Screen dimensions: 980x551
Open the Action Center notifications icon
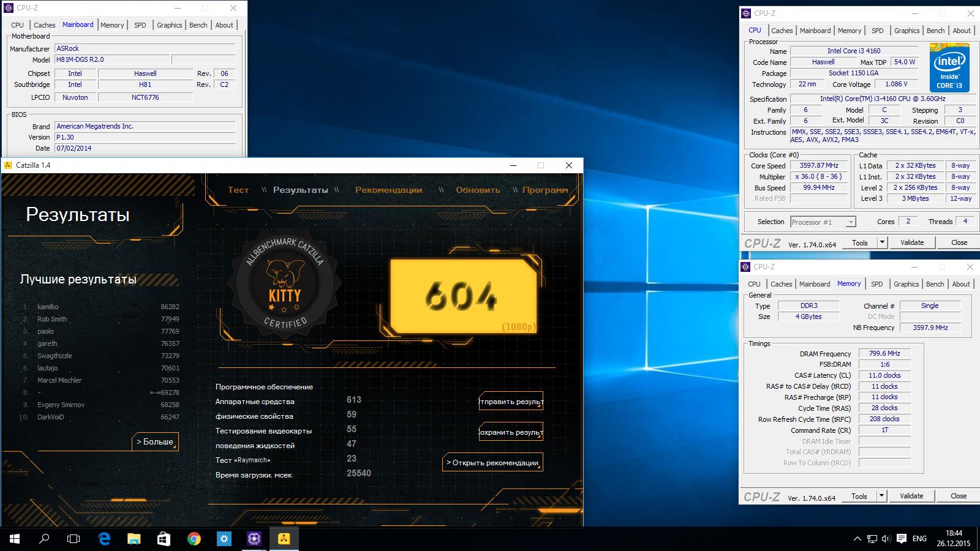click(902, 539)
